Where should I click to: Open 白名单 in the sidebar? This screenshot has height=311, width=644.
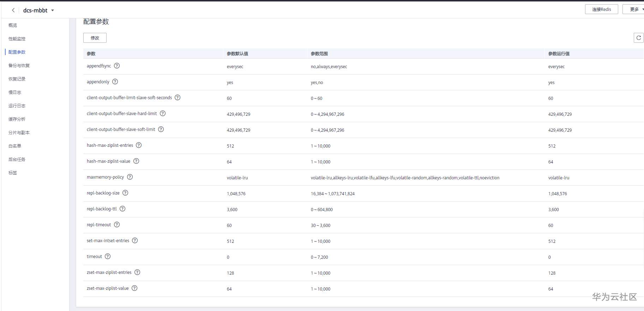[x=15, y=146]
